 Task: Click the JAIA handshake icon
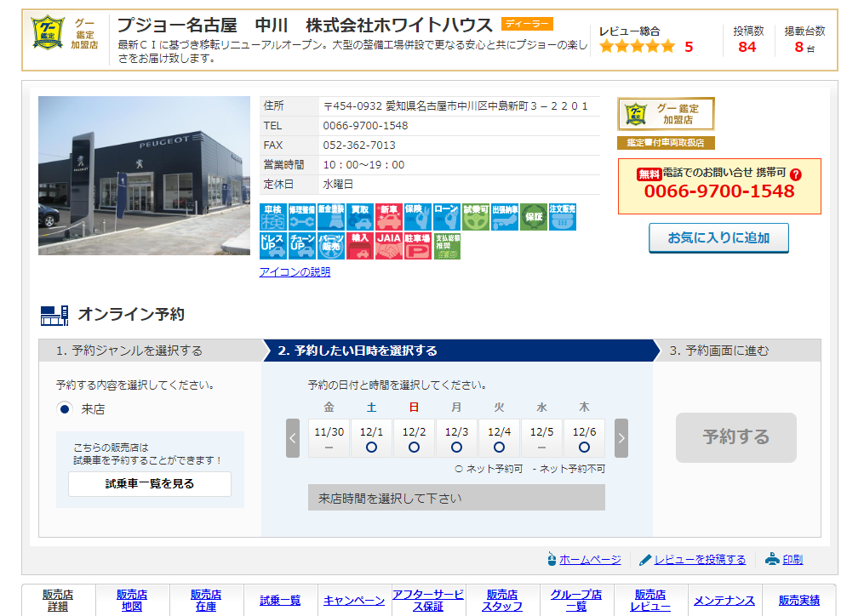tap(389, 246)
